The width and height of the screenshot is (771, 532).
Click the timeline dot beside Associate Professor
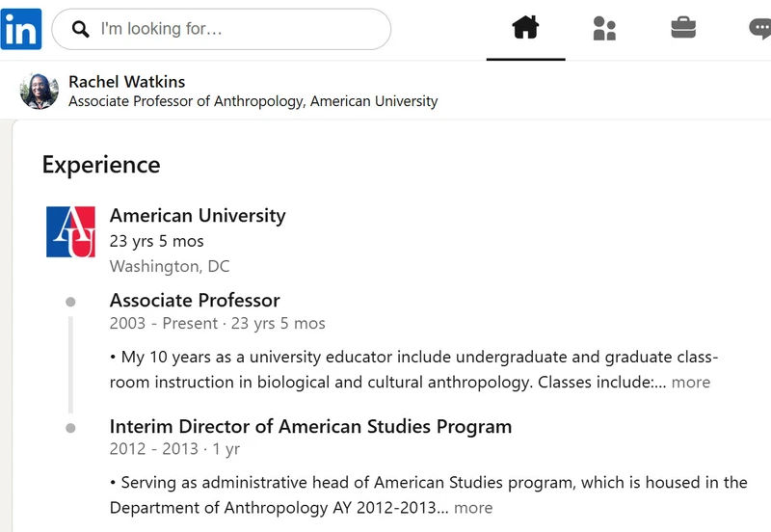point(70,302)
